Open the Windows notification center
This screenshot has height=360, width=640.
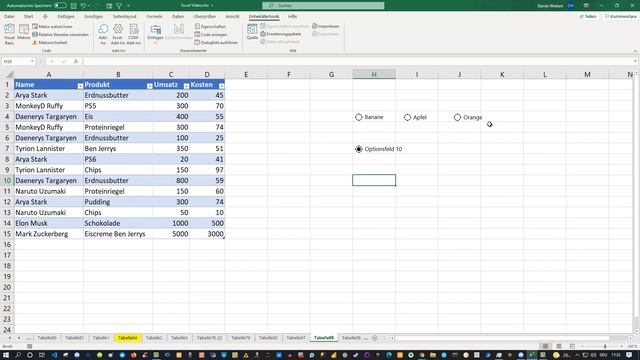[629, 355]
